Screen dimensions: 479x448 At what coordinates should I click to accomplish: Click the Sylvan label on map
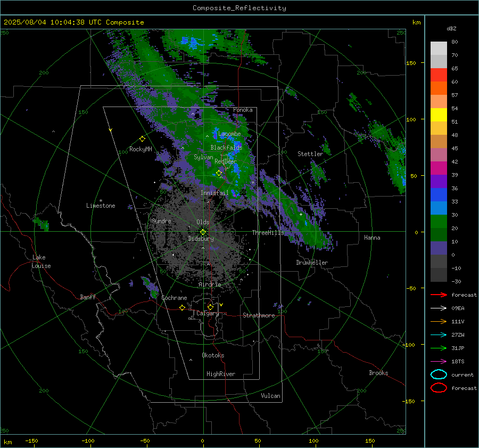(x=203, y=157)
